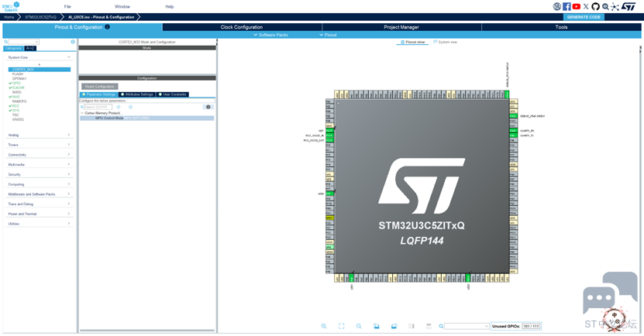Expand the Connectivity category
644x336 pixels.
(x=69, y=154)
